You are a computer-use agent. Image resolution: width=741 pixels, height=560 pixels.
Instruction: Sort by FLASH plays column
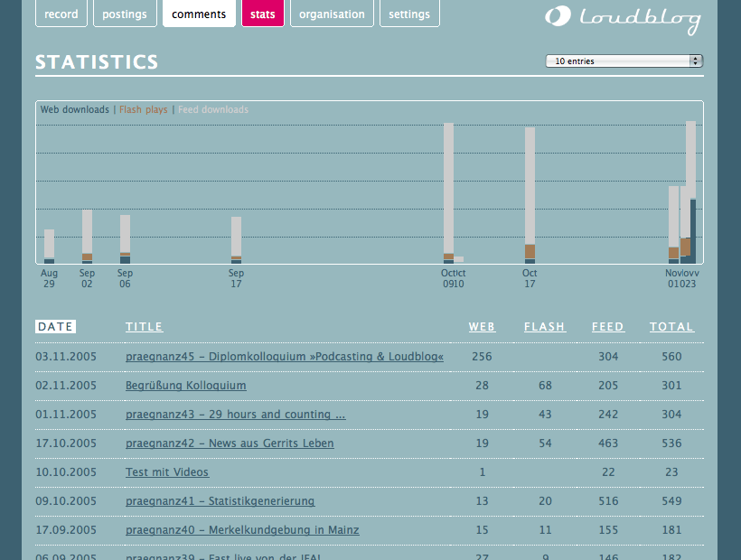click(x=544, y=327)
